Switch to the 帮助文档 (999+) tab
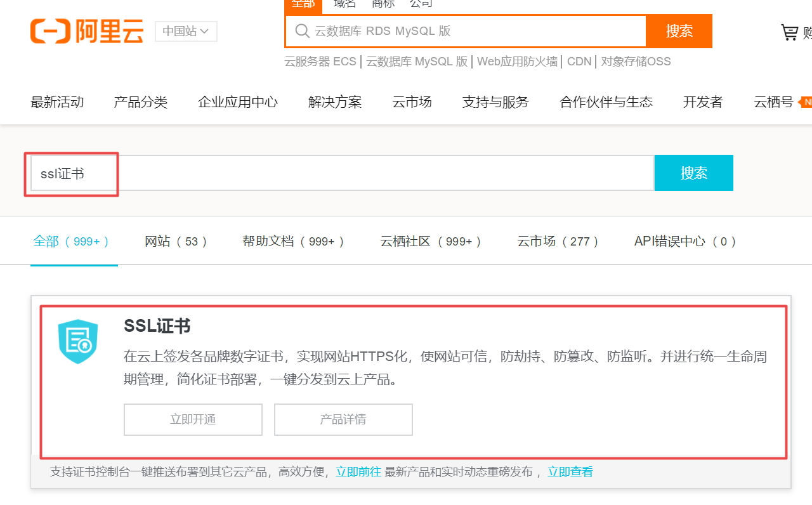 [x=294, y=242]
